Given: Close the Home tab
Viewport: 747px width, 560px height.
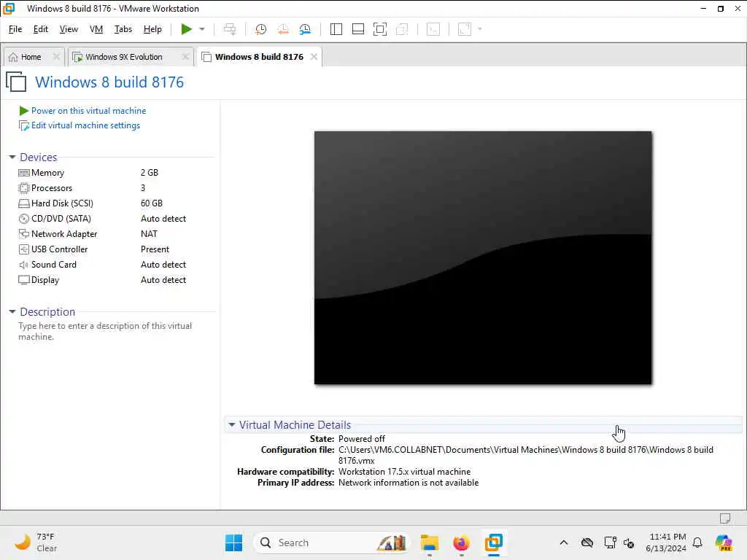Looking at the screenshot, I should point(56,57).
